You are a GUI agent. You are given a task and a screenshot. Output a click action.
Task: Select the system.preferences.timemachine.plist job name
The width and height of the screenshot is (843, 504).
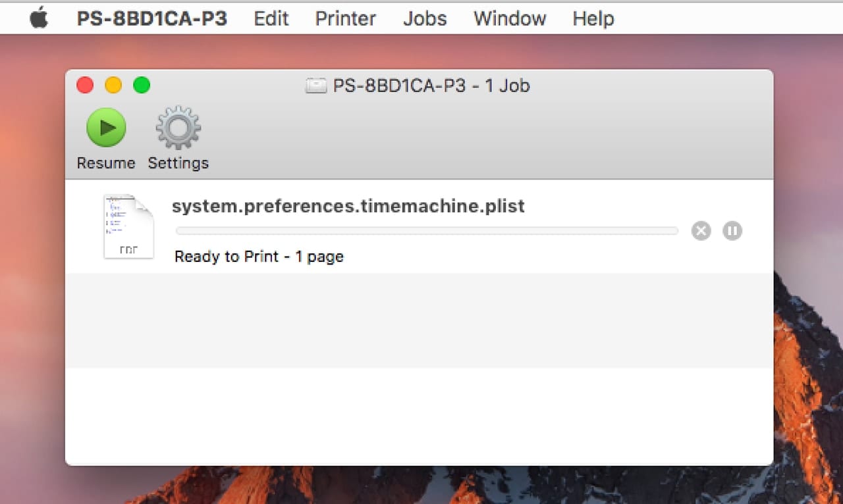click(x=348, y=207)
